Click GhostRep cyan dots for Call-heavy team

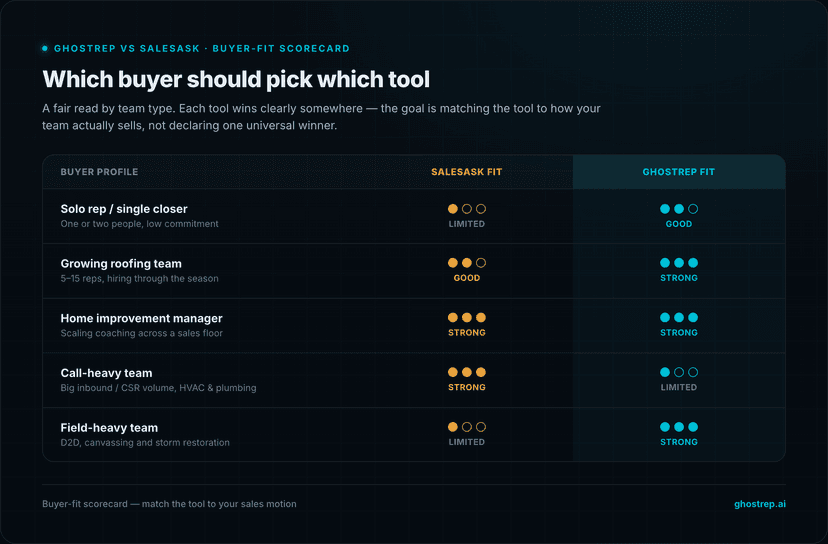pyautogui.click(x=679, y=372)
